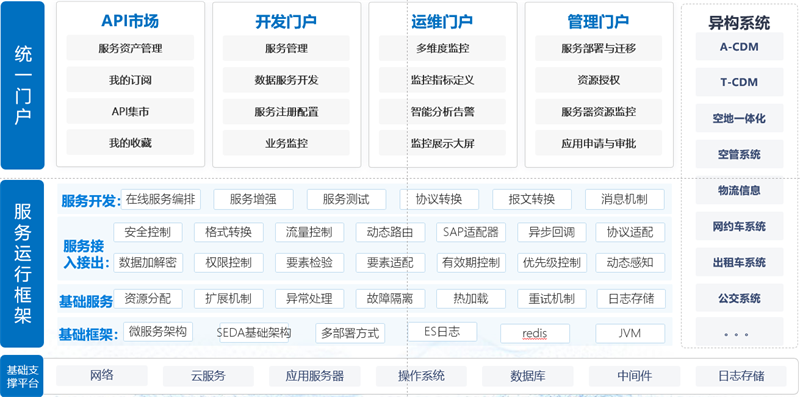Click 权限控制 box
The image size is (800, 397).
tap(229, 263)
